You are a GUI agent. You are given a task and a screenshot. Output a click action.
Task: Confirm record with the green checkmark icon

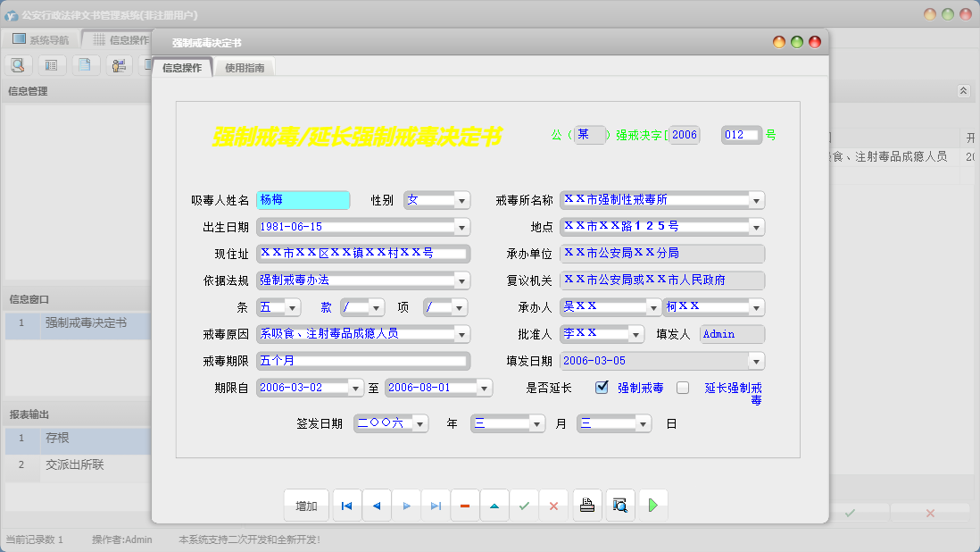[524, 505]
